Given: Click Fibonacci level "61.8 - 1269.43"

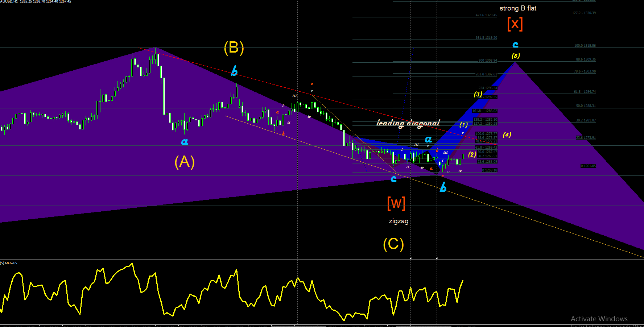Looking at the screenshot, I should [x=486, y=148].
